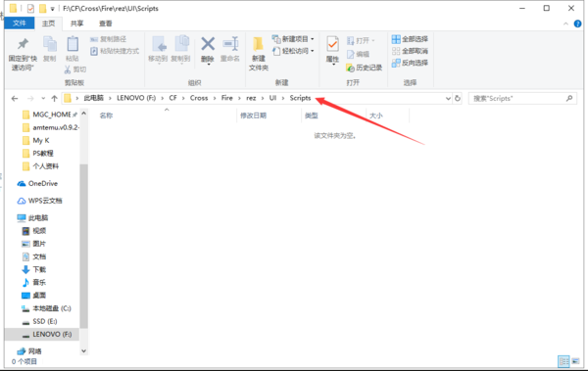Click UI in address breadcrumb
This screenshot has width=588, height=371.
pyautogui.click(x=272, y=98)
